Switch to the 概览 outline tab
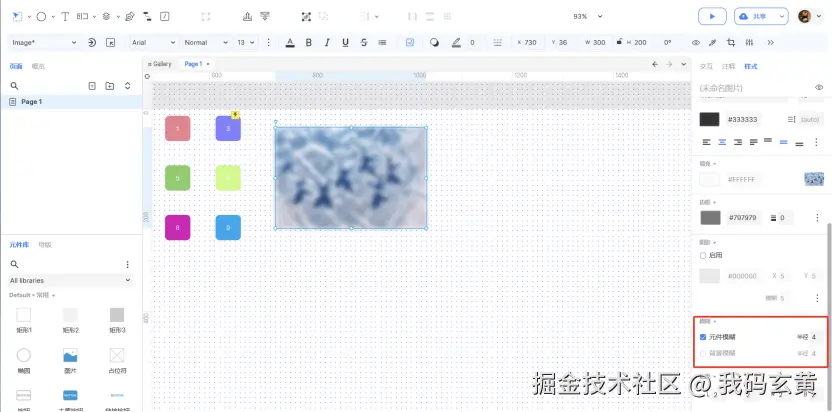 38,66
